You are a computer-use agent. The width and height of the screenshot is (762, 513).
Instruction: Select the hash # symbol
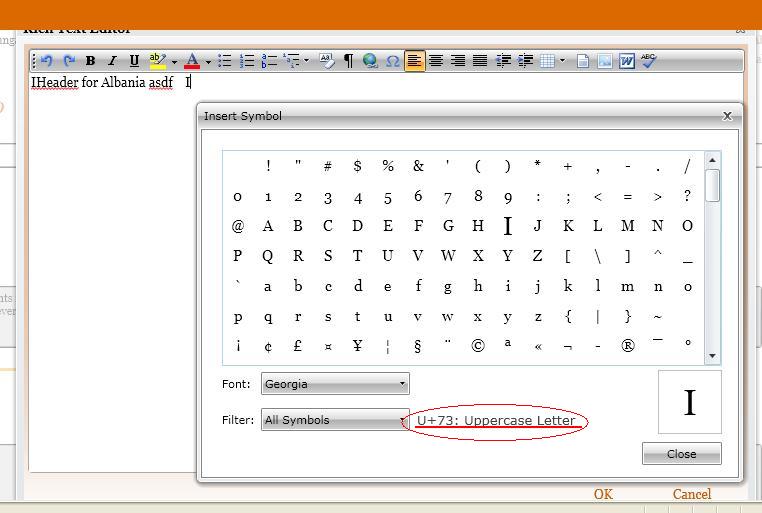tap(328, 167)
